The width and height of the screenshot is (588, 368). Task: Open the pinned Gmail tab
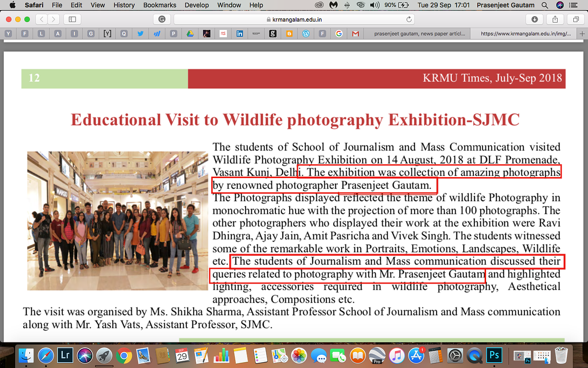(355, 34)
